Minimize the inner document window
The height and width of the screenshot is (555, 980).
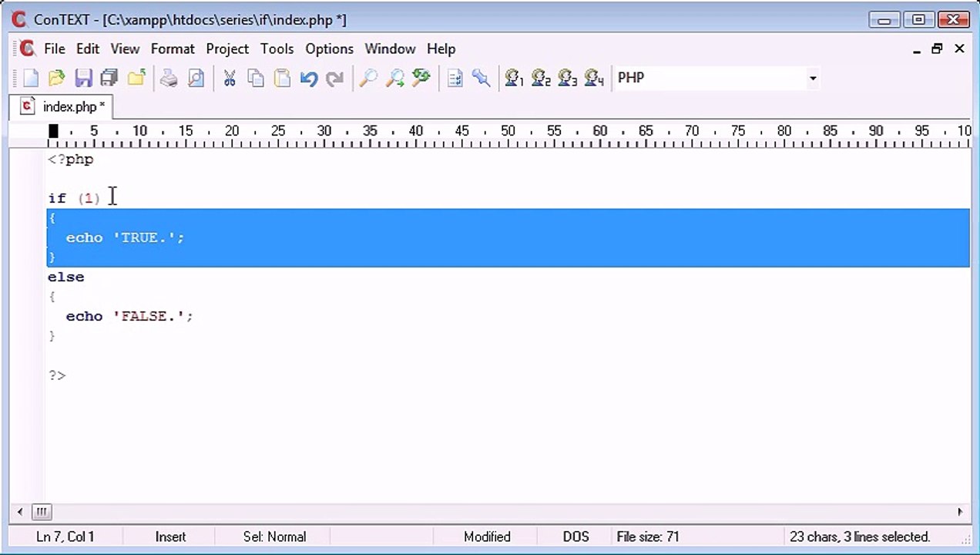(917, 49)
